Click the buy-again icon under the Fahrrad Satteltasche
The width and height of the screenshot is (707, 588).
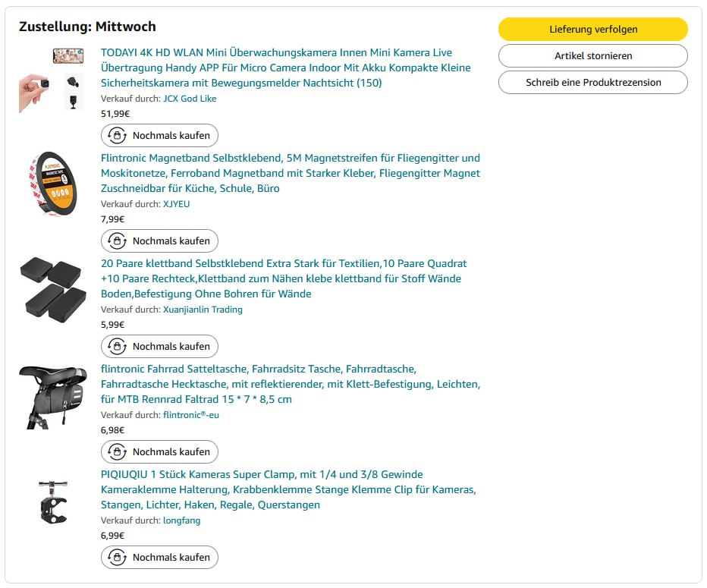(x=117, y=452)
